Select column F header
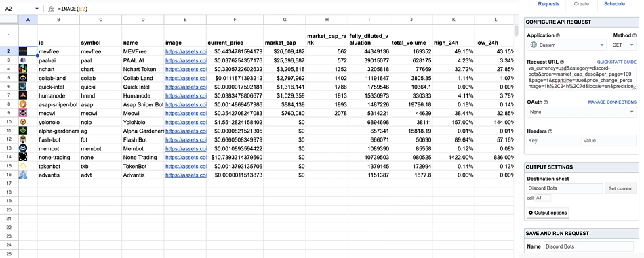The width and height of the screenshot is (644, 258). [235, 20]
